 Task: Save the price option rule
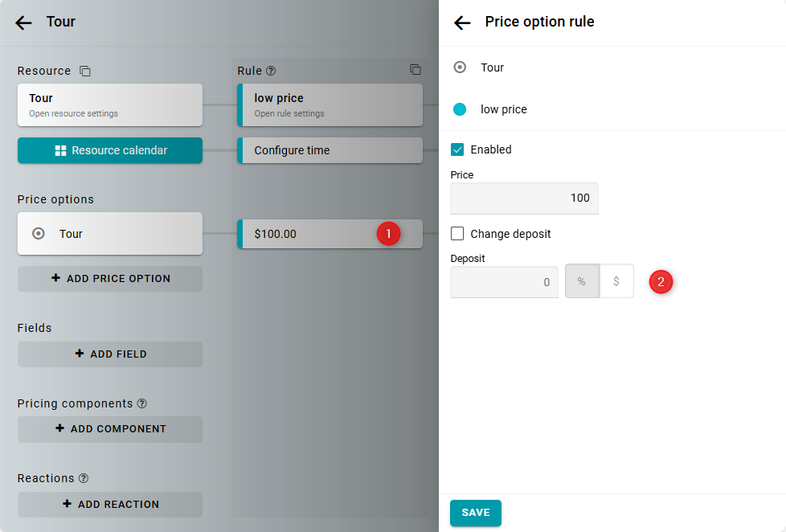pyautogui.click(x=475, y=513)
